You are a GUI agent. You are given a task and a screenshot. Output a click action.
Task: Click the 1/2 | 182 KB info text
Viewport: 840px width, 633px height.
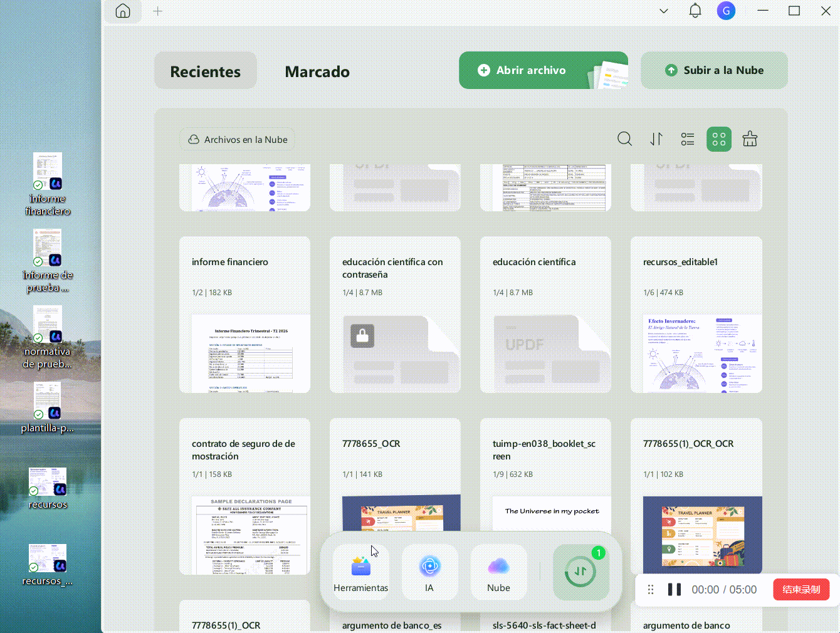[x=212, y=293]
